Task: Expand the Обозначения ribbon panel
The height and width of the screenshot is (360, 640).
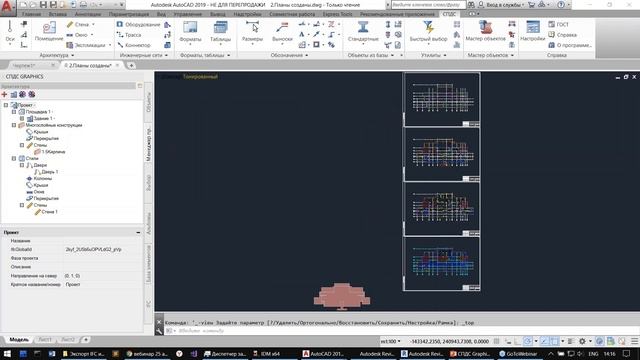Action: (x=289, y=55)
